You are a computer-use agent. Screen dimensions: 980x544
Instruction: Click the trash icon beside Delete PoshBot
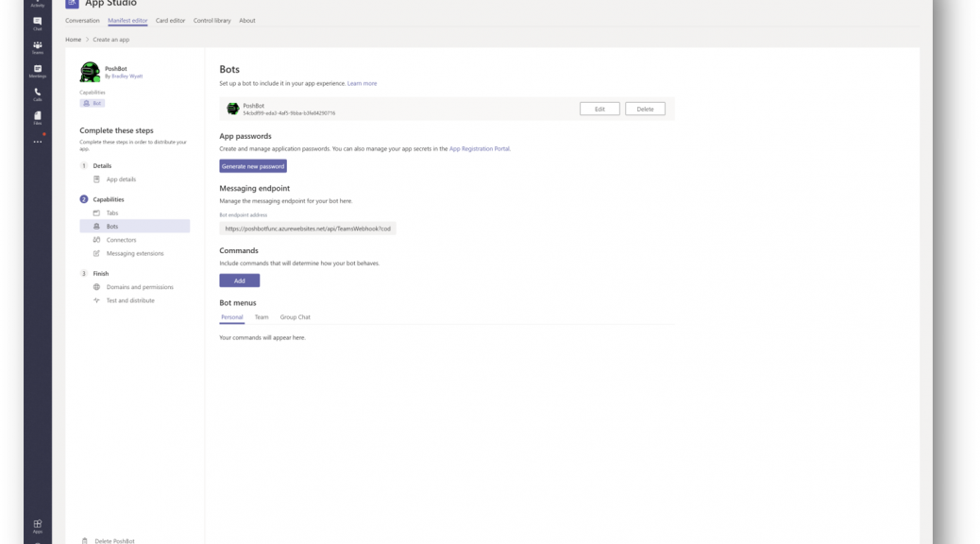coord(85,541)
